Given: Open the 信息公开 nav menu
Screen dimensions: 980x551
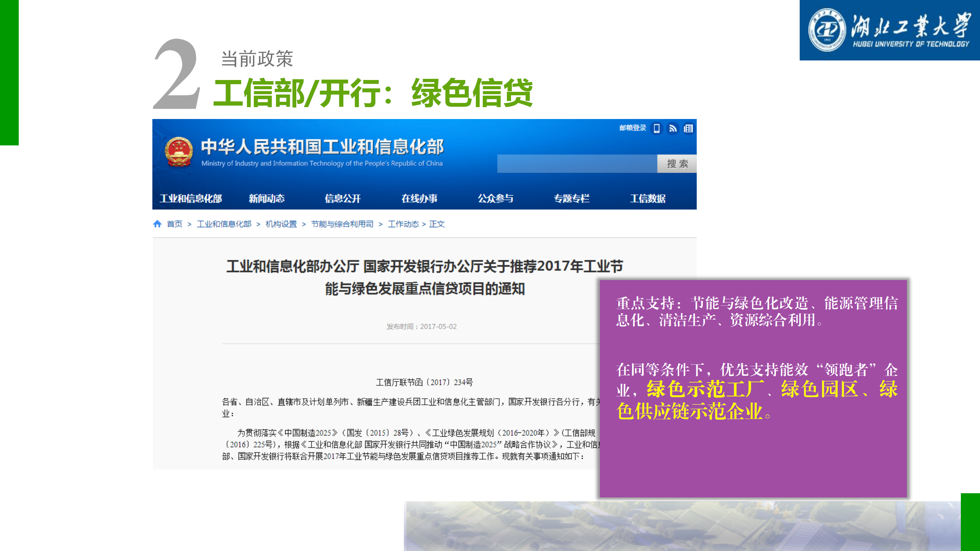Looking at the screenshot, I should click(343, 199).
